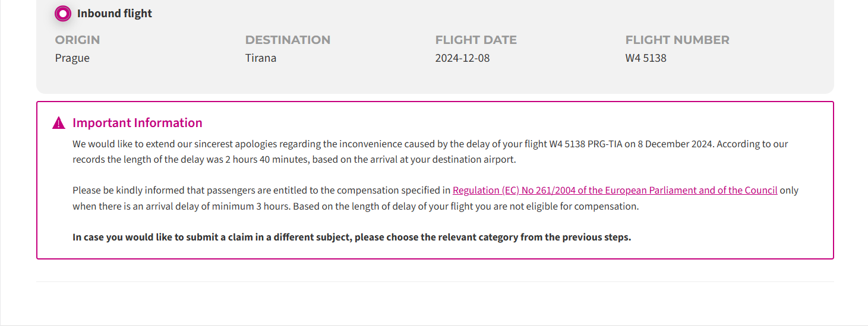Click the pink warning triangle icon
The width and height of the screenshot is (868, 326).
[x=59, y=123]
